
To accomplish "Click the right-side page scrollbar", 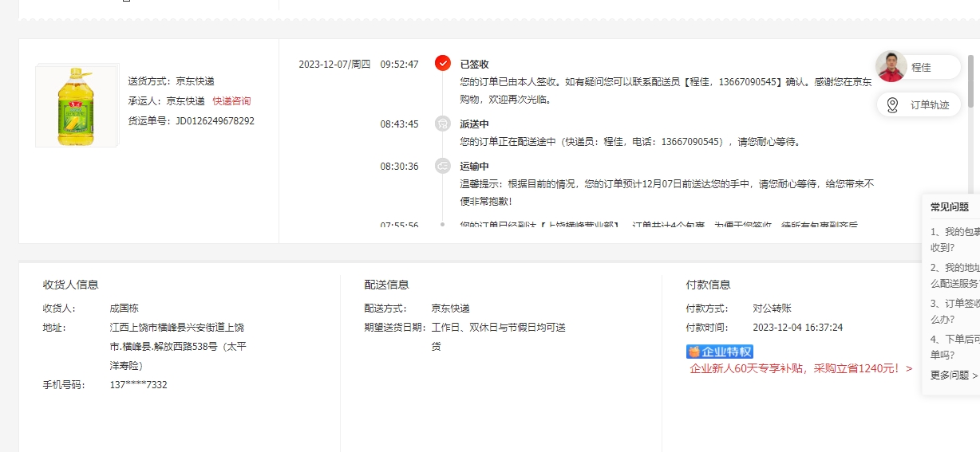I will pos(971,80).
